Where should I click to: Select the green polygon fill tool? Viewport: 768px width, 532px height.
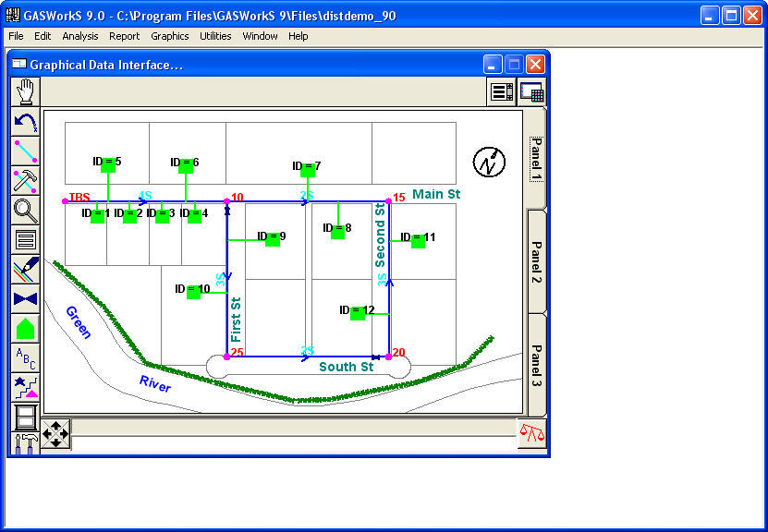[24, 328]
